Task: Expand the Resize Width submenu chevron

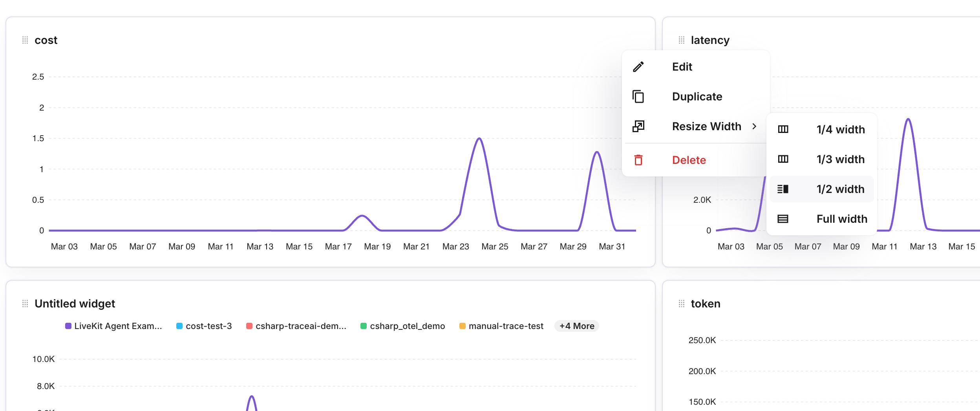Action: click(754, 126)
